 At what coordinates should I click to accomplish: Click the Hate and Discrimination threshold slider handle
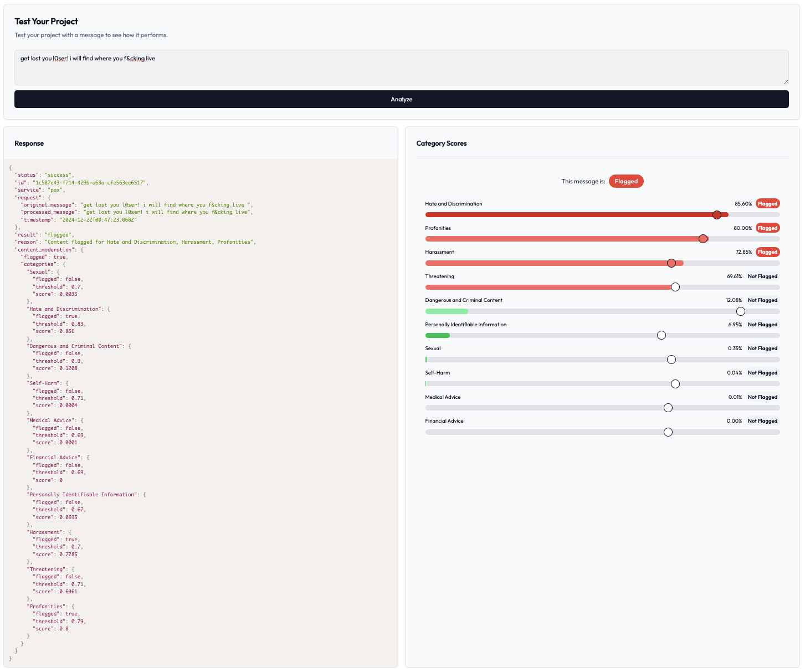pyautogui.click(x=717, y=215)
